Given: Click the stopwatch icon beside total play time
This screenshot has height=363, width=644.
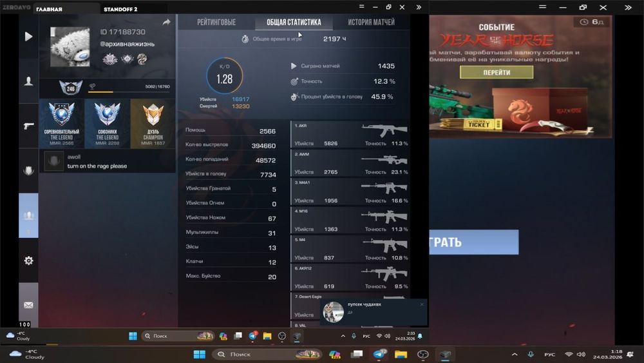Looking at the screenshot, I should (x=245, y=39).
